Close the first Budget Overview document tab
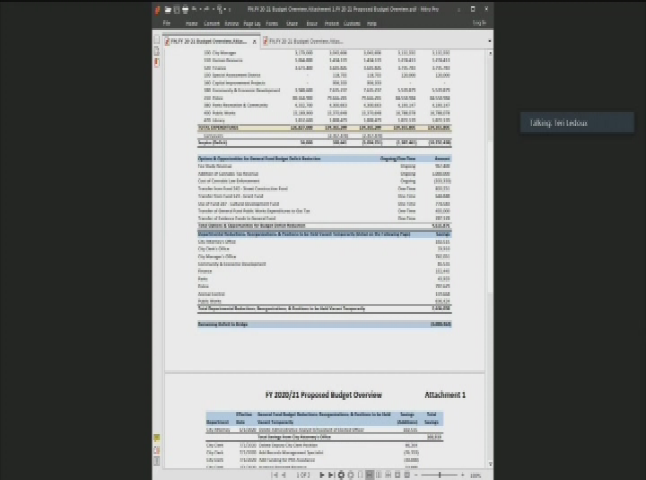This screenshot has width=646, height=480. tap(254, 42)
